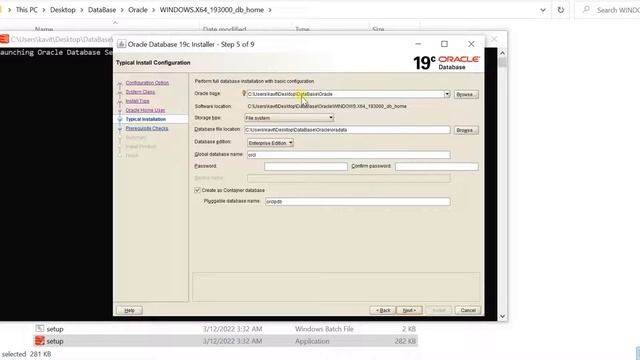
Task: Click the Oracle installer window title icon
Action: pos(121,44)
